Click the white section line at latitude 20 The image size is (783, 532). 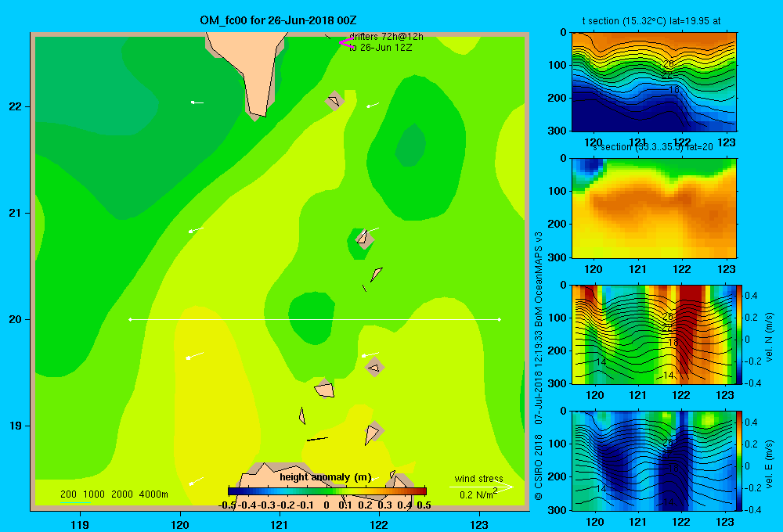pyautogui.click(x=315, y=319)
